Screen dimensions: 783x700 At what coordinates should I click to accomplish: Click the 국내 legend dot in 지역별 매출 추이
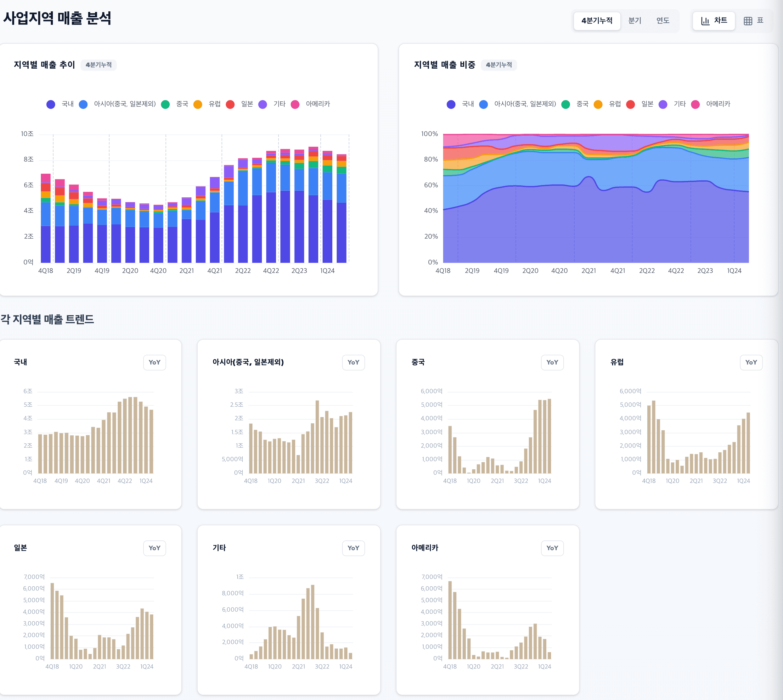tap(51, 104)
